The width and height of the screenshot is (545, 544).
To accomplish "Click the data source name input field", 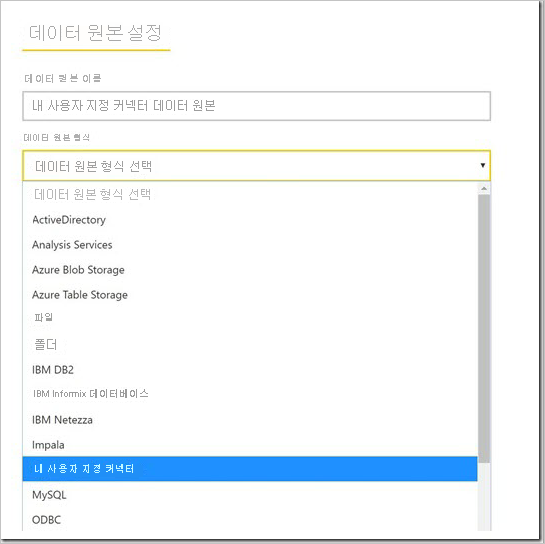I will click(257, 106).
